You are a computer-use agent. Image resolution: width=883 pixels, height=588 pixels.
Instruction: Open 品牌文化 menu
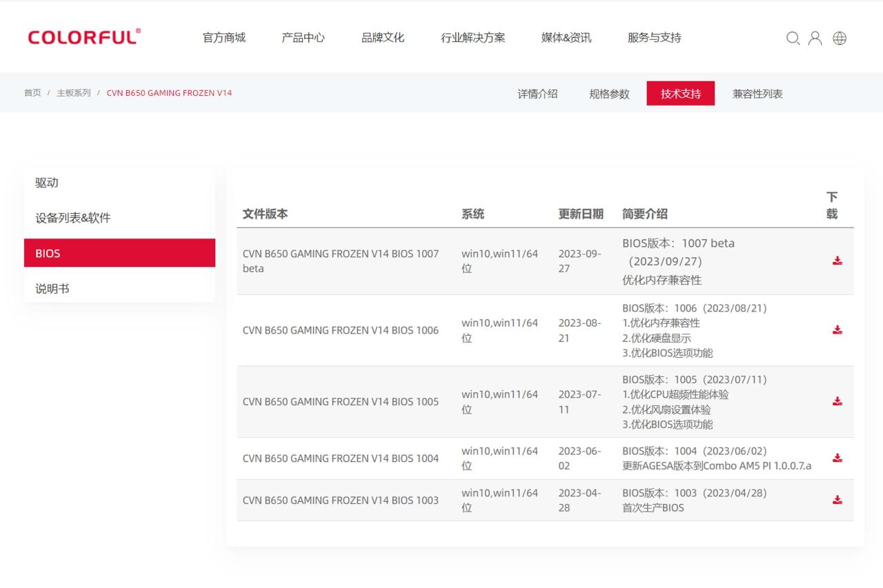click(383, 38)
